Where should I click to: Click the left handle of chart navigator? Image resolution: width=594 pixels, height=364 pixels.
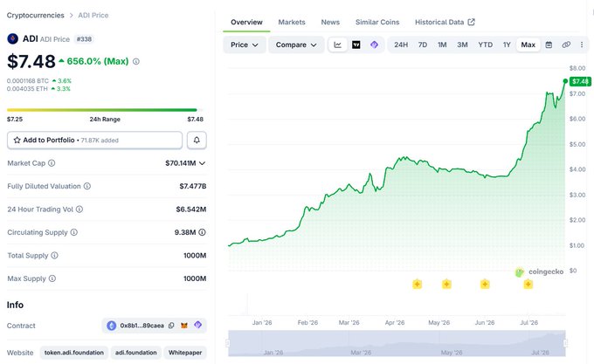228,343
